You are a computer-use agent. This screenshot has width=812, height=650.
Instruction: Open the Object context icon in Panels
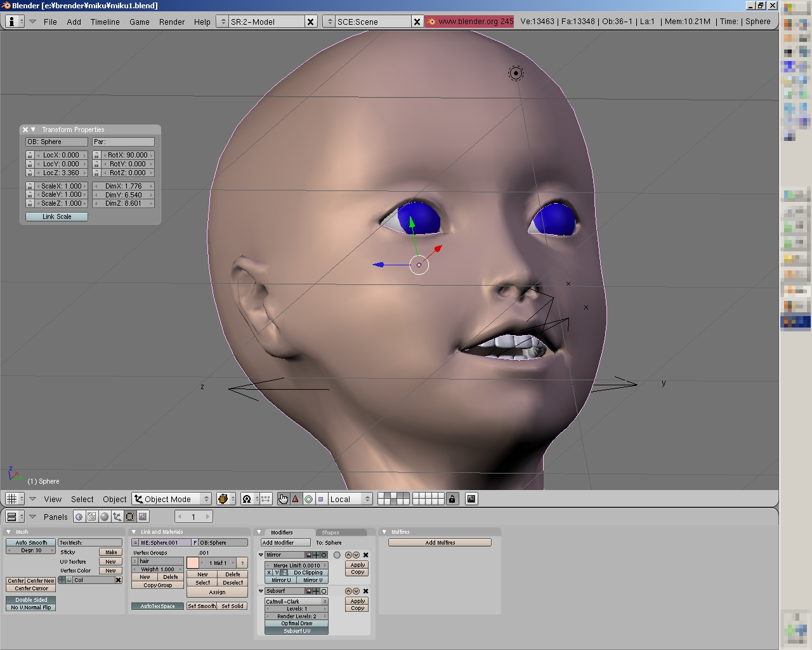117,517
